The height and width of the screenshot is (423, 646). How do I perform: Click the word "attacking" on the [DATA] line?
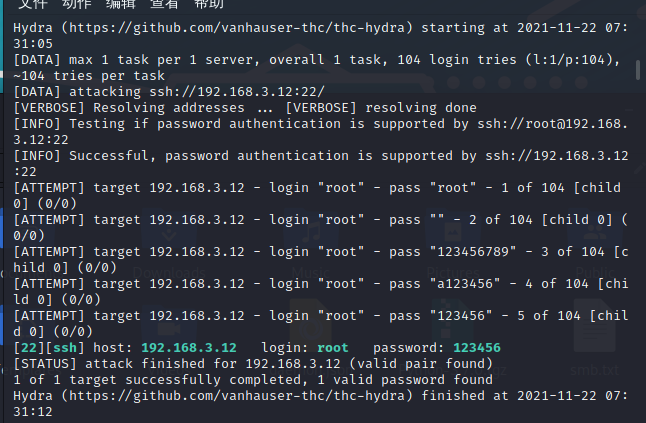105,91
